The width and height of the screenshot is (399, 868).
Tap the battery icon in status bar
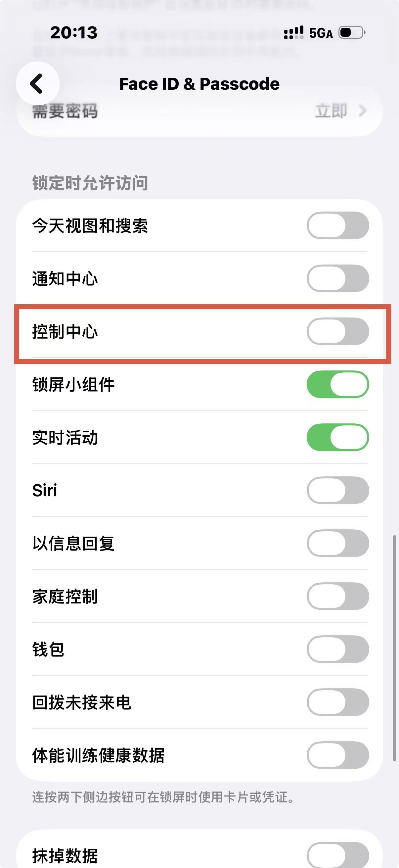click(352, 33)
